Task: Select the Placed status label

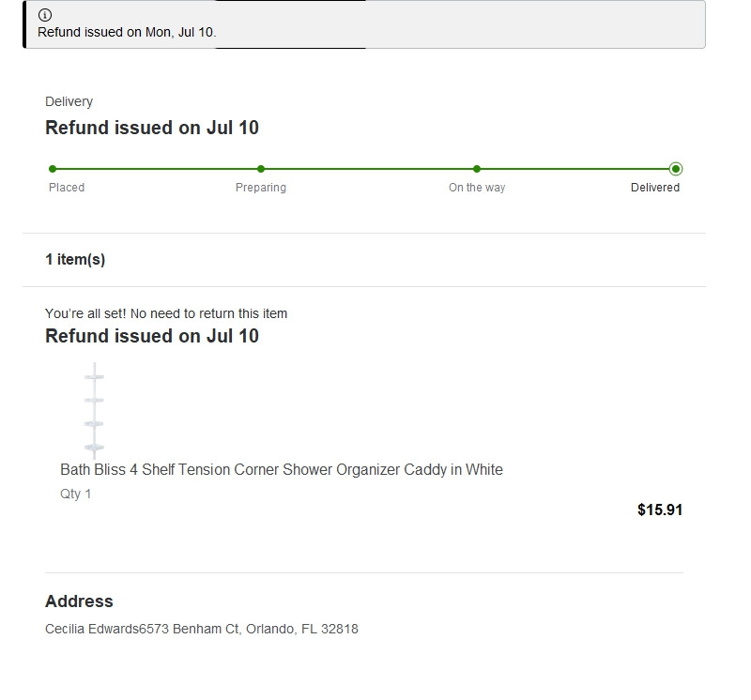Action: pyautogui.click(x=67, y=188)
